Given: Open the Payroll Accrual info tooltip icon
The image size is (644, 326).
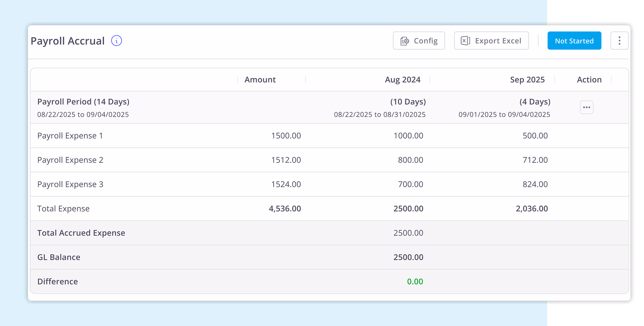Looking at the screenshot, I should coord(116,40).
